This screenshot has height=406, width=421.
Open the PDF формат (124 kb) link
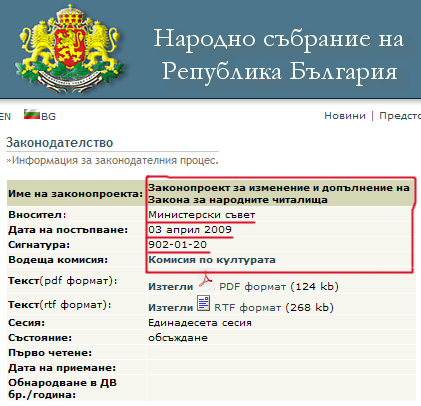(x=279, y=287)
